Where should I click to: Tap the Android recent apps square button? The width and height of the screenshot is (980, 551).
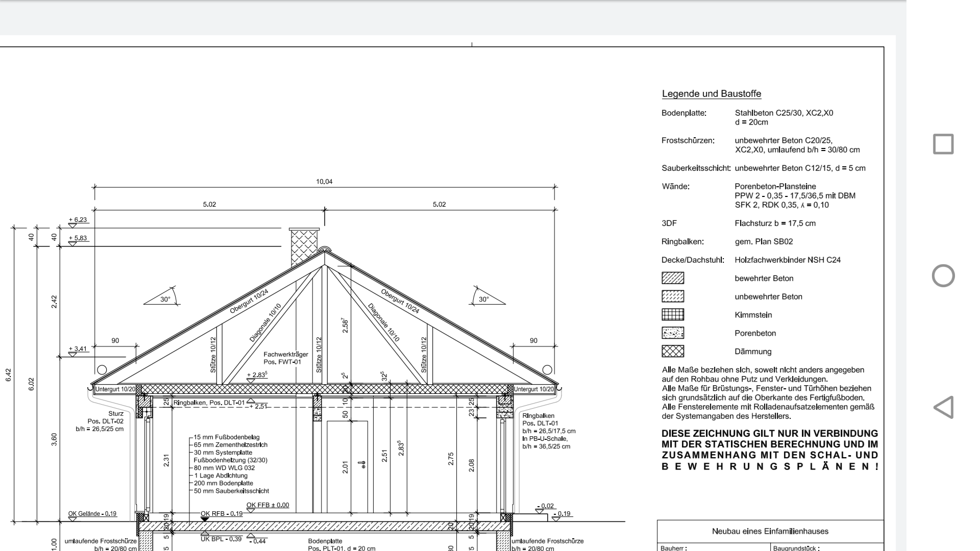tap(943, 144)
